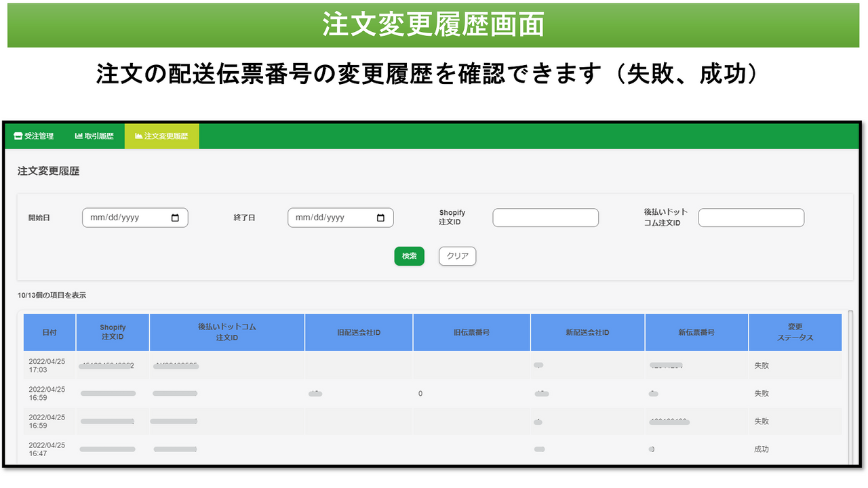Click the 10/13個の項目を表示 count text
This screenshot has width=868, height=488.
pos(52,296)
